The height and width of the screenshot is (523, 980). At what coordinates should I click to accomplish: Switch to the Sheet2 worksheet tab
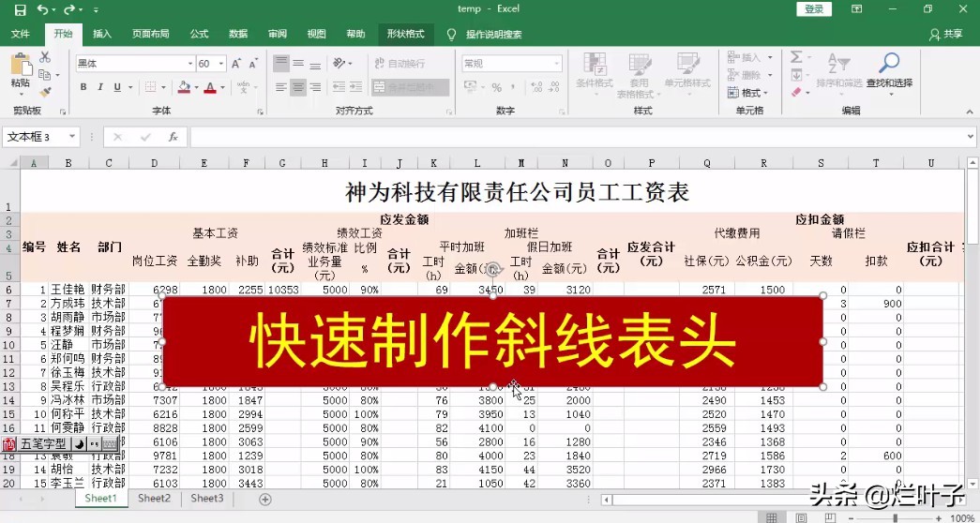pos(155,498)
